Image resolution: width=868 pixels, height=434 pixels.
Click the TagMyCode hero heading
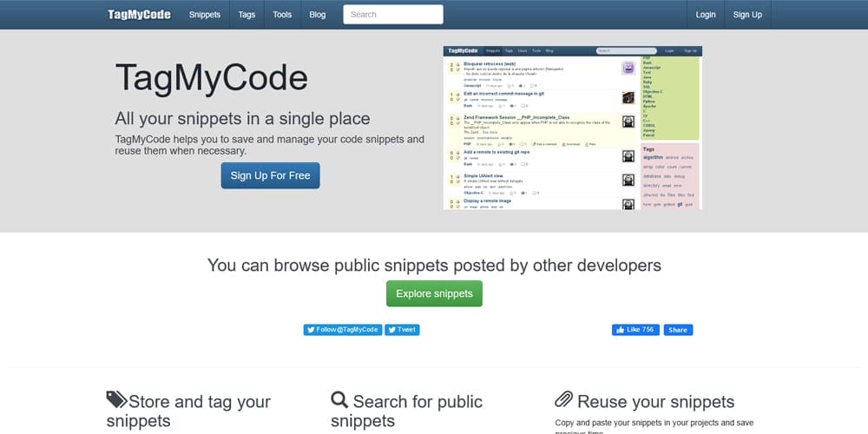[x=212, y=77]
